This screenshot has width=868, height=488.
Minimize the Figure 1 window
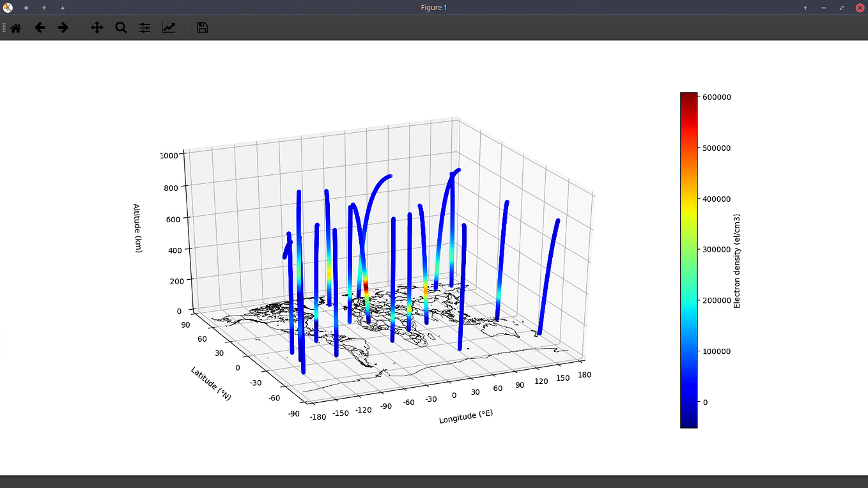click(823, 8)
